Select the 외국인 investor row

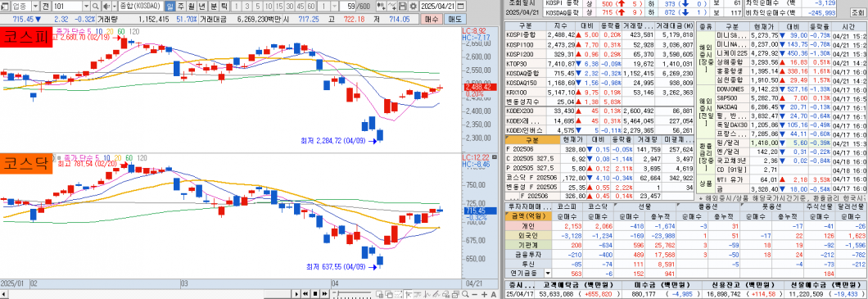686,235
